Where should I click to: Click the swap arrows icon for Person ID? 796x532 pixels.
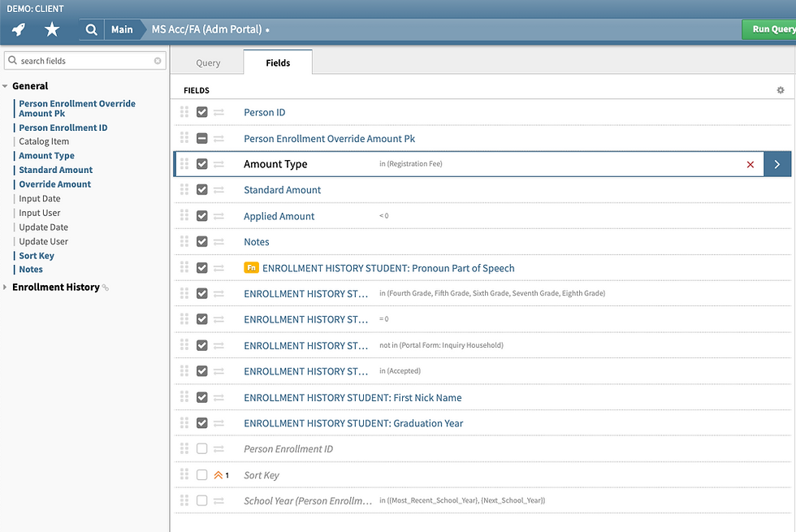coord(218,112)
